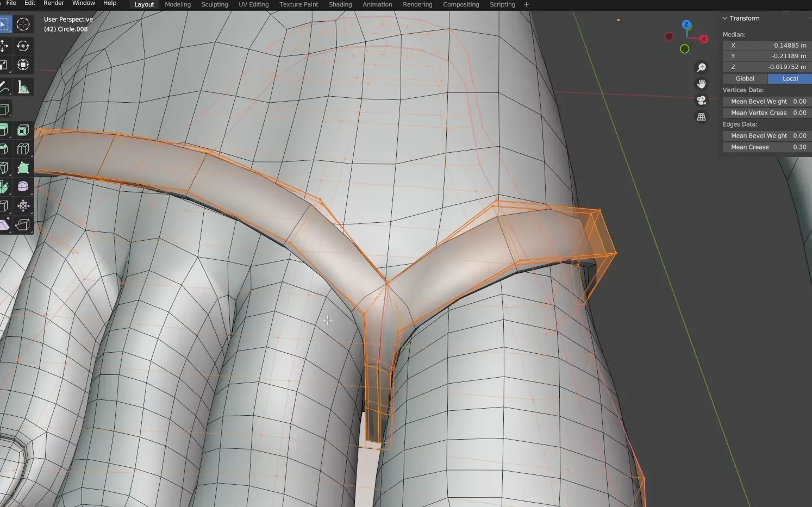This screenshot has height=507, width=812.
Task: Switch to the Sculpting workspace tab
Action: point(215,4)
